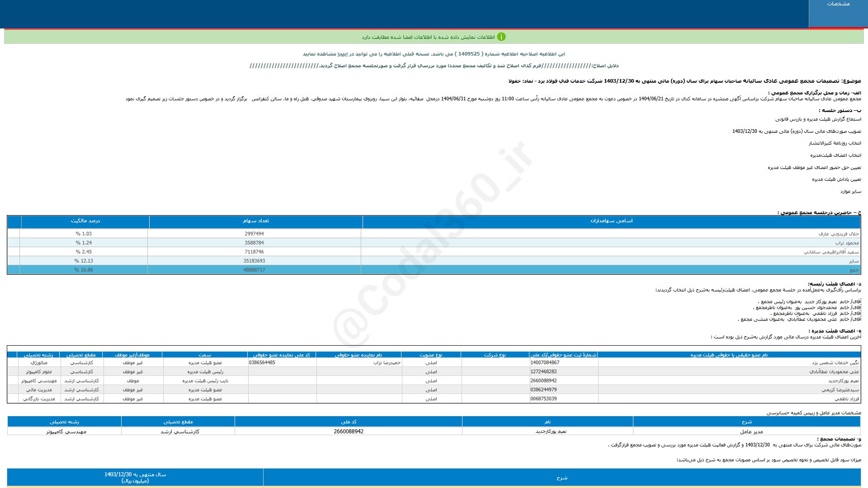
Task: Click the green info icon in banner
Action: coord(501,37)
